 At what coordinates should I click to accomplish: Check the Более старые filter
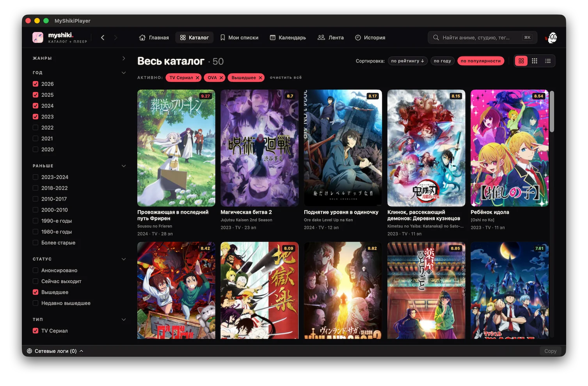(x=36, y=243)
